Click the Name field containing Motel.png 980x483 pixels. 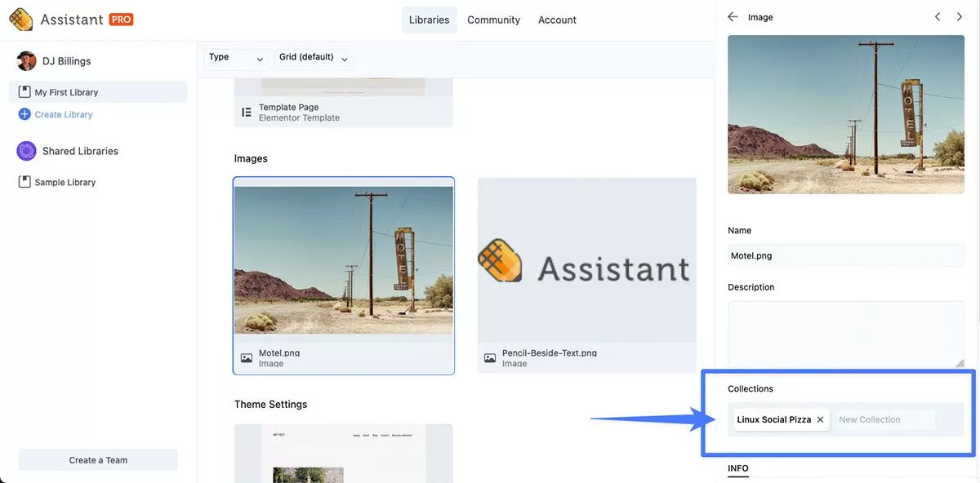pos(846,255)
